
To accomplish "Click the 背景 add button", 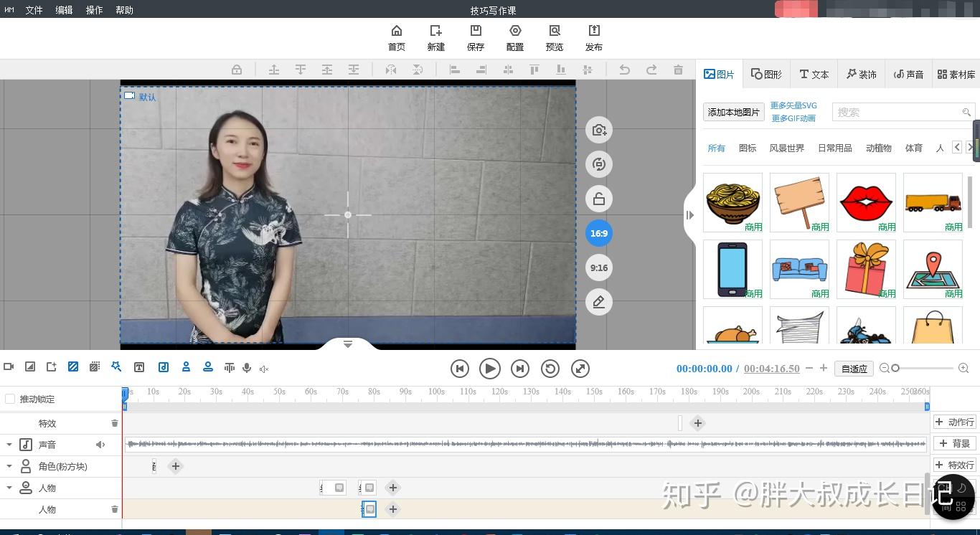I will coord(955,443).
